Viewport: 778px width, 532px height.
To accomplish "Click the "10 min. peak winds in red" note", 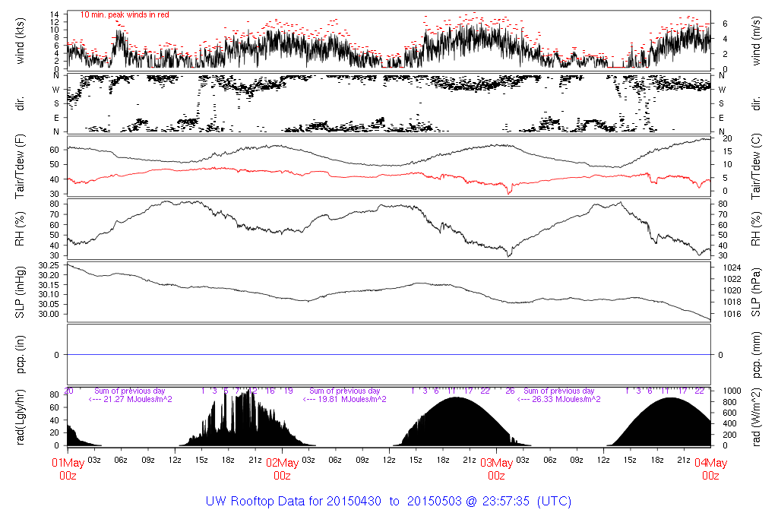I will tap(125, 15).
